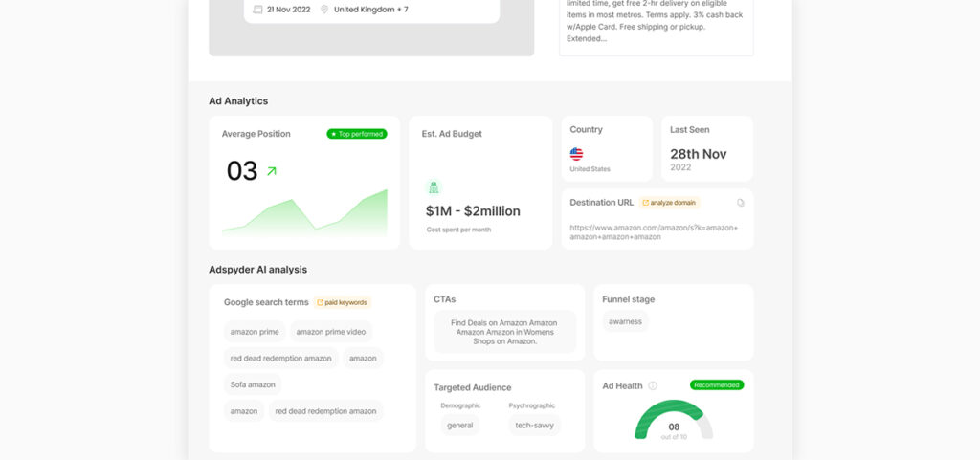Copy the destination URL with the copy icon
Viewport: 980px width, 460px height.
[x=740, y=203]
